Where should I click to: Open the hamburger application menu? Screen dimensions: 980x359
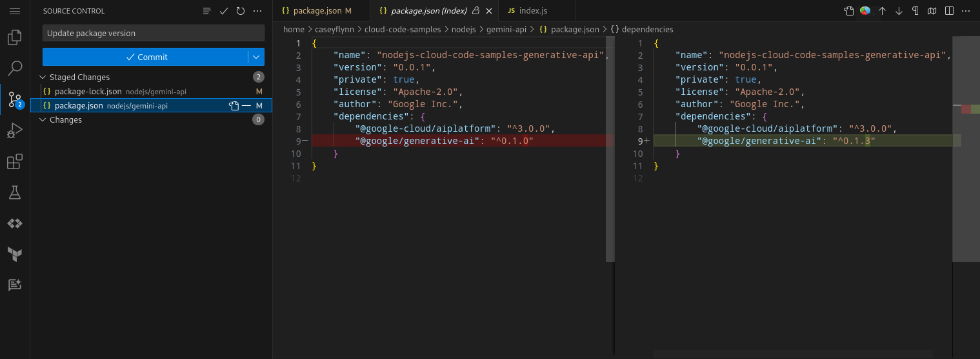[15, 11]
